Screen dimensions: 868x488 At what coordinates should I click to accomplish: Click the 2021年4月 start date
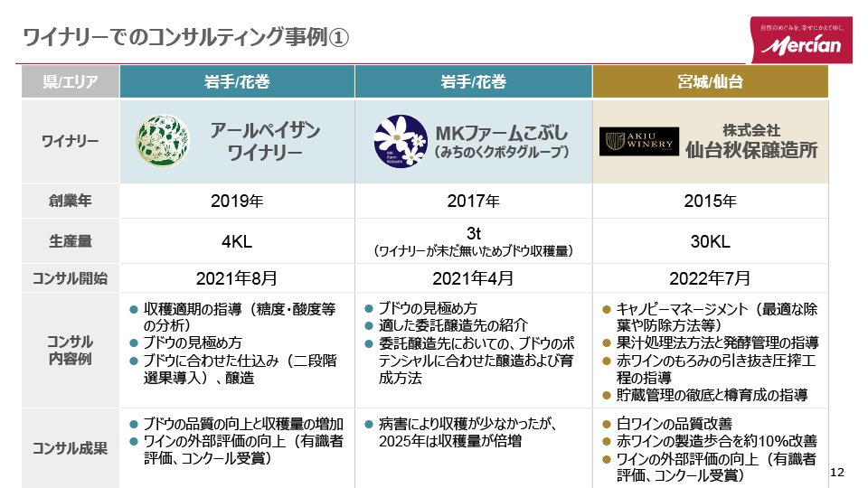click(x=473, y=278)
